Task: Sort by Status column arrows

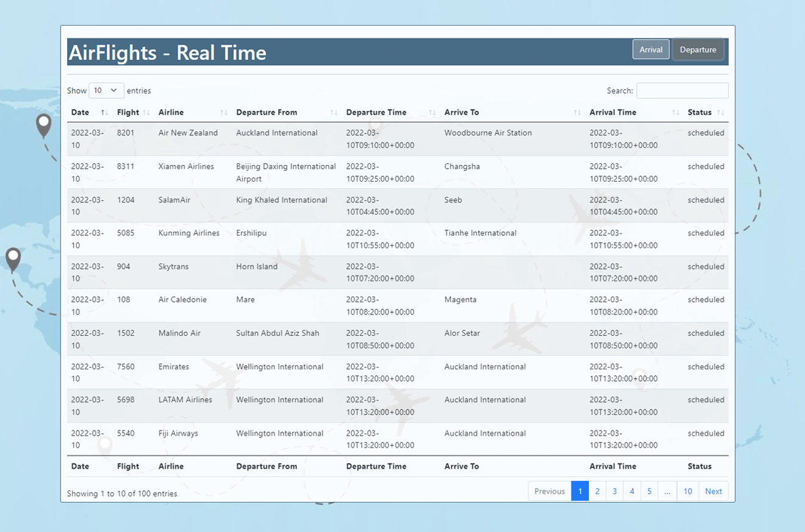Action: click(x=721, y=113)
